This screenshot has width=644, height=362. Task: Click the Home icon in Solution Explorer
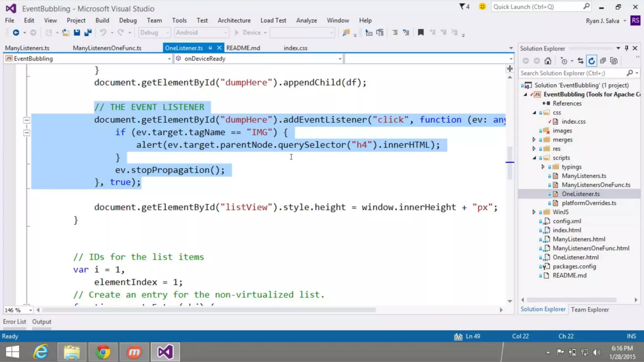[548, 61]
